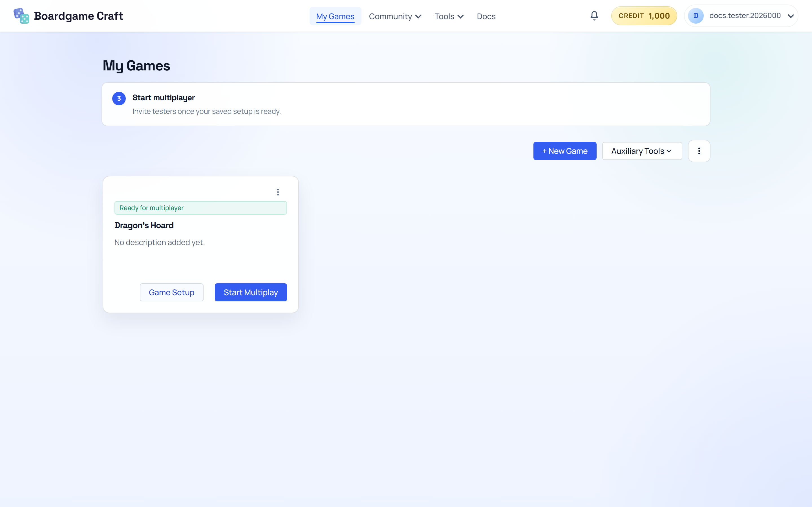Click Start Multiplay for Dragon's Hoard
The height and width of the screenshot is (507, 812).
(x=251, y=292)
